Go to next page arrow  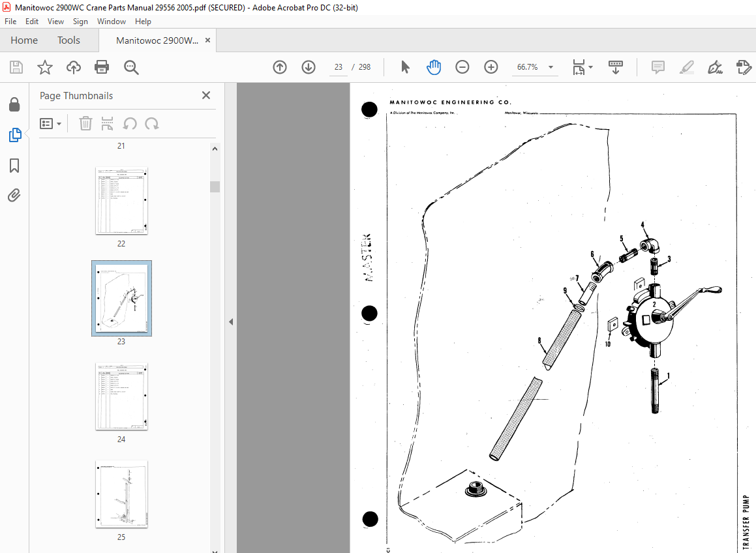click(x=309, y=67)
